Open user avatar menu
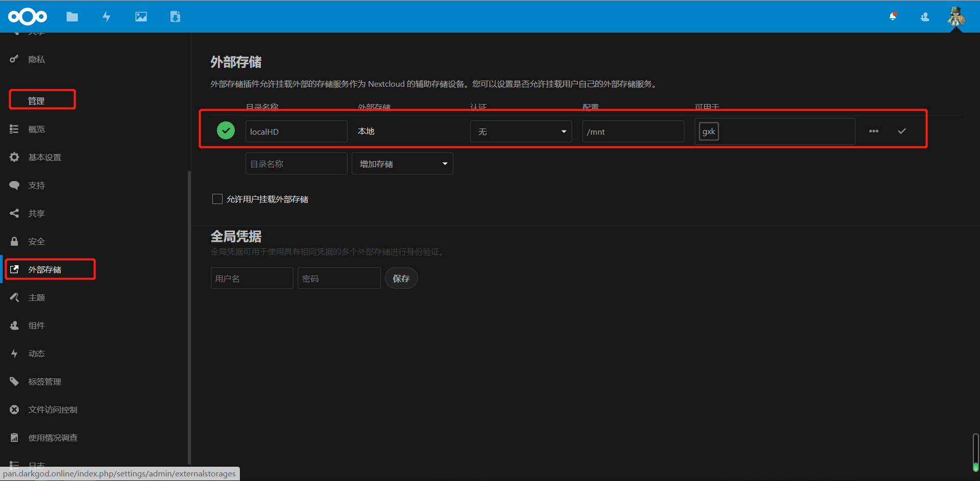Screen dimensions: 980x481 click(x=956, y=16)
